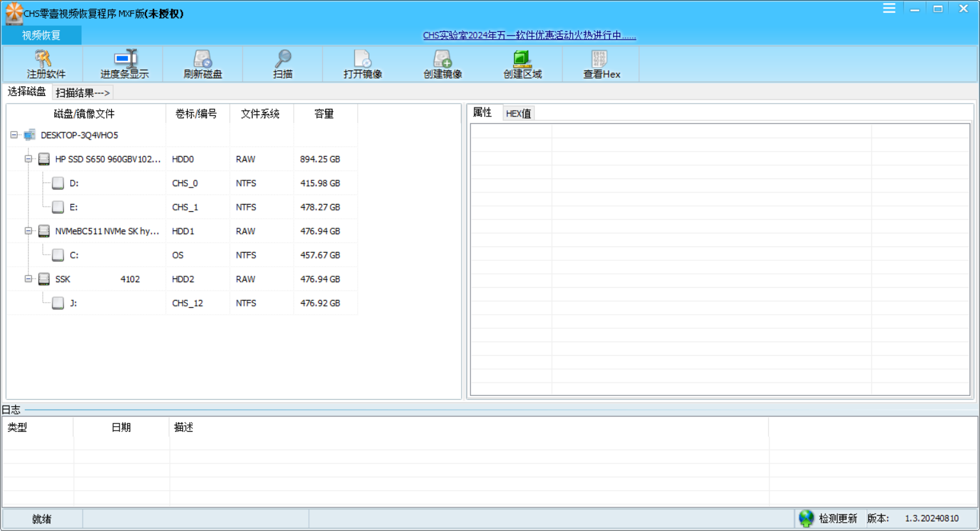Select the C: OS partition

[74, 255]
